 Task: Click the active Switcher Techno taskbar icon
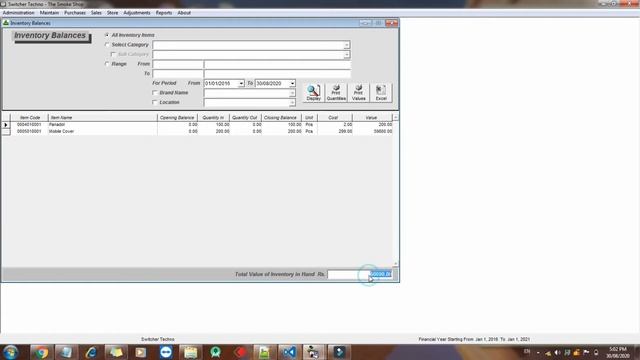[x=313, y=352]
